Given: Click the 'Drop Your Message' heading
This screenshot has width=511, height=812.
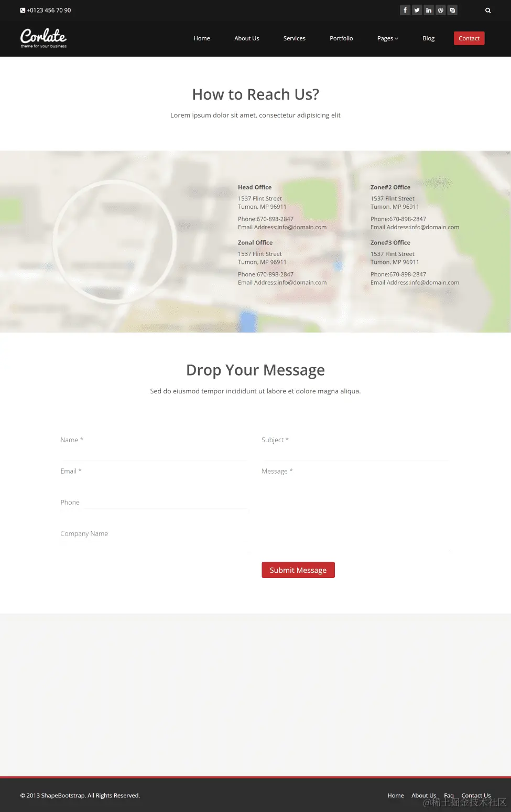Looking at the screenshot, I should (255, 370).
